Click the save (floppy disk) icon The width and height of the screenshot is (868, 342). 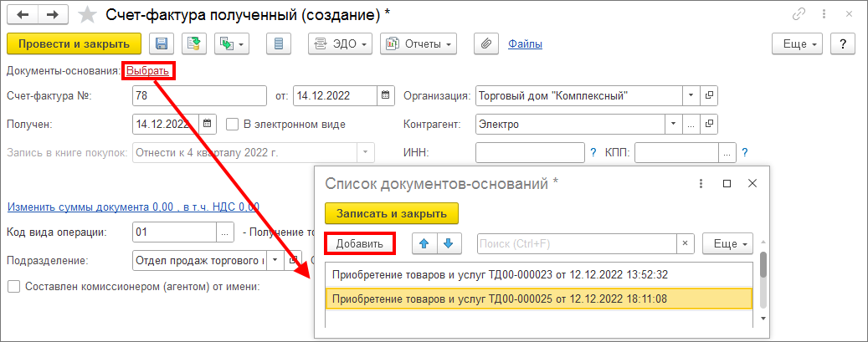[x=161, y=43]
